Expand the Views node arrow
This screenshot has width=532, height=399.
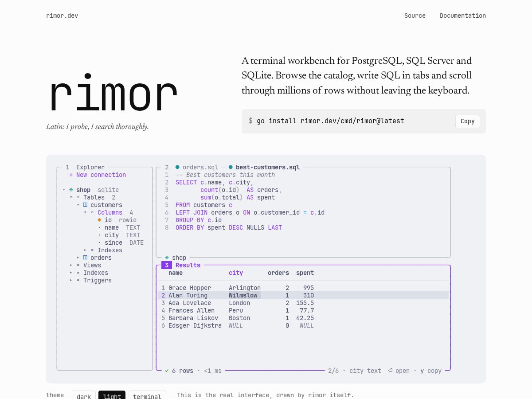point(71,265)
